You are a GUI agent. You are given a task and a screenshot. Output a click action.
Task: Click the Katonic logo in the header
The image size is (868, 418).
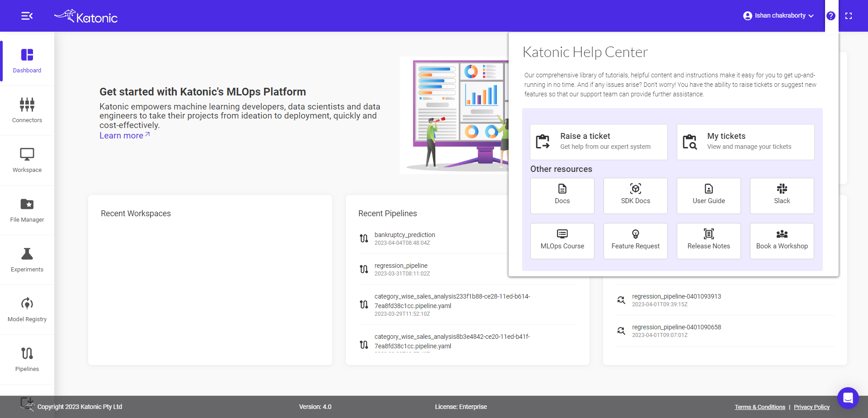[x=86, y=16]
